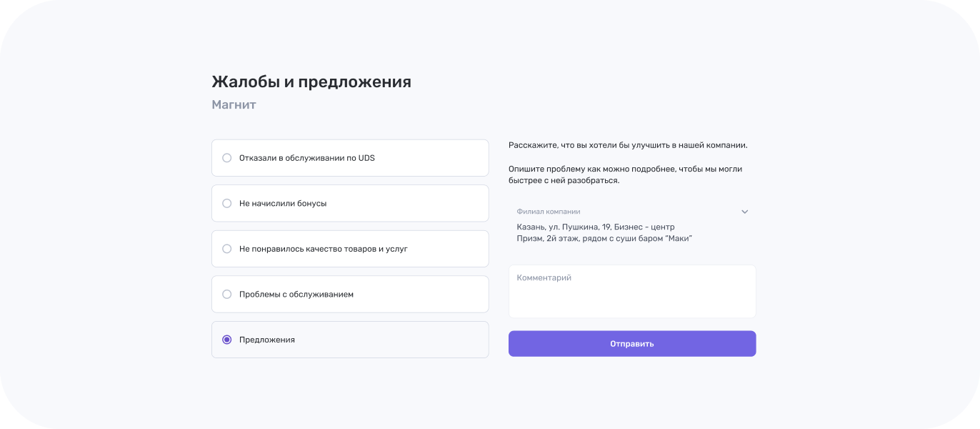Click the "Призм" business center line

604,238
